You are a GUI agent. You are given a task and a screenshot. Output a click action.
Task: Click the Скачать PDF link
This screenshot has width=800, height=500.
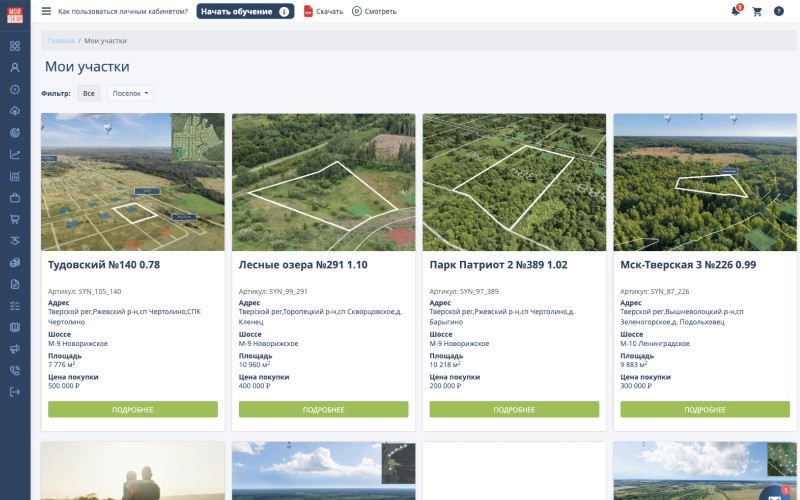tap(323, 11)
